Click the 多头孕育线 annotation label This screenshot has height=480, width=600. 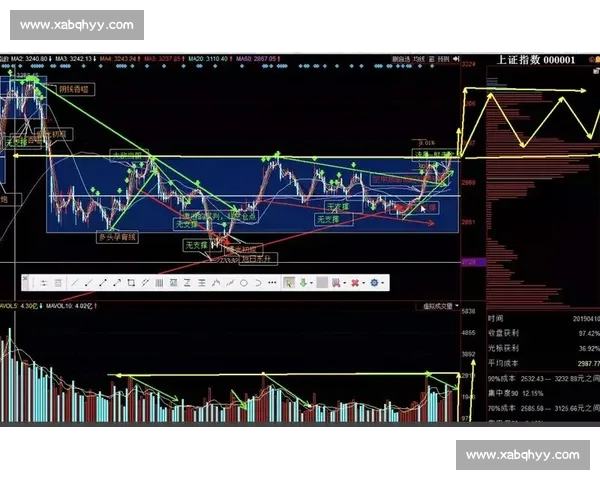[117, 237]
